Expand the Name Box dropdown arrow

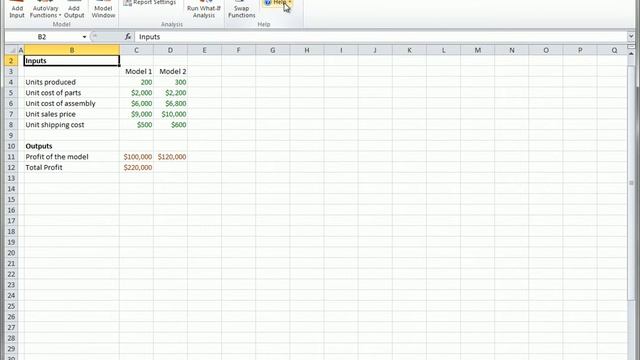[x=84, y=37]
